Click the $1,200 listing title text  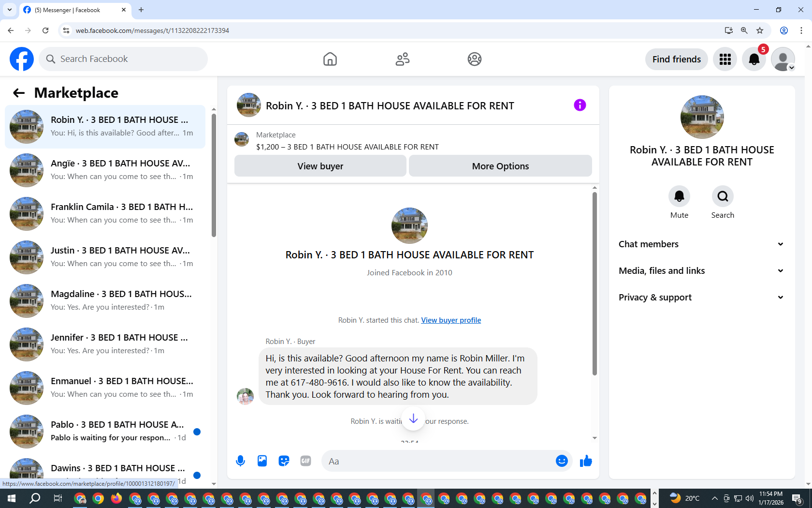[348, 147]
